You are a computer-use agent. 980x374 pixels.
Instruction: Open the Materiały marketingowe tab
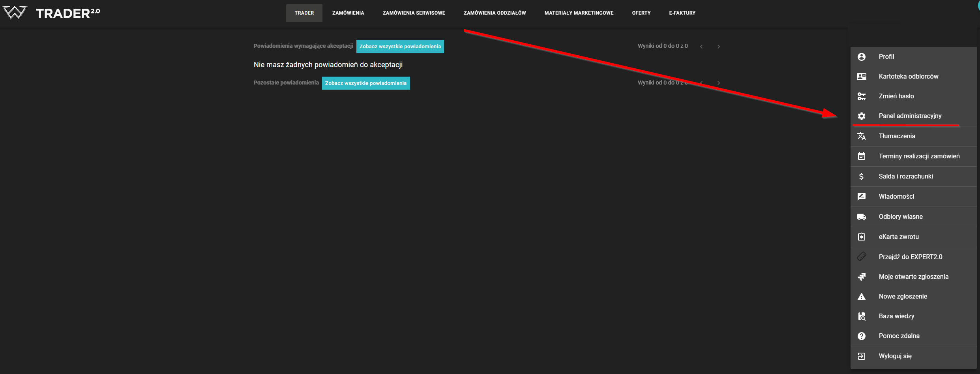[x=579, y=13]
